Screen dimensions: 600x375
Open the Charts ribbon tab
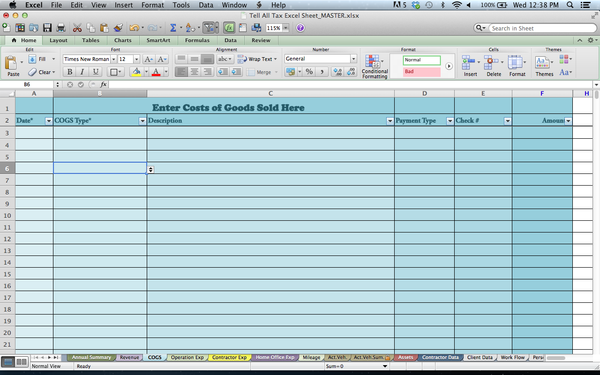[x=122, y=40]
